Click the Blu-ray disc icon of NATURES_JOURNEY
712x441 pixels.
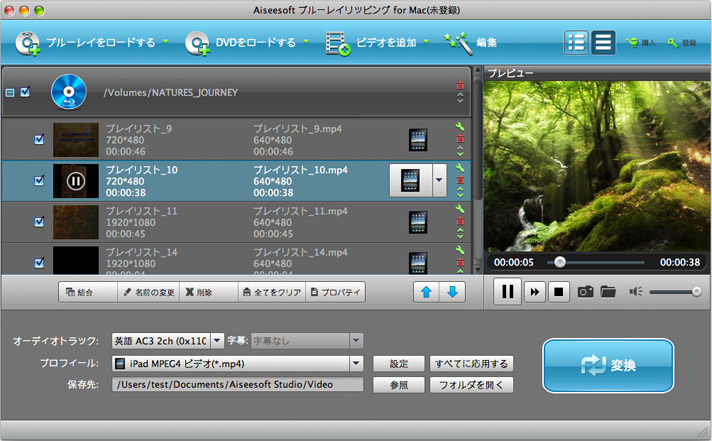click(69, 92)
